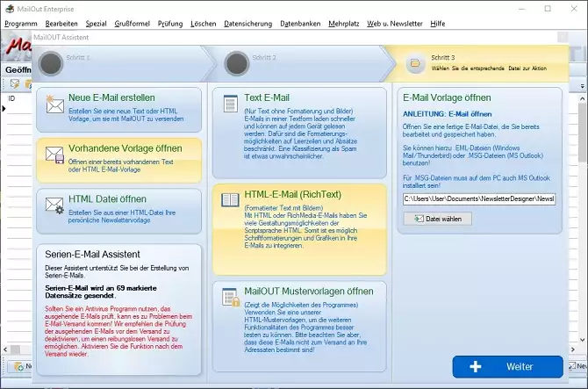Click the MailOUT Mustervorlagen locked-document icon
588x389 pixels.
click(x=231, y=295)
